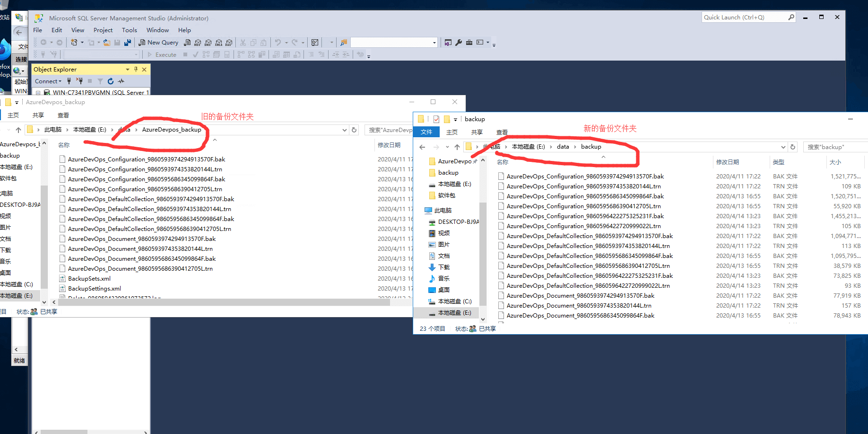
Task: Toggle the properties checkmark in backup title bar
Action: tap(436, 119)
